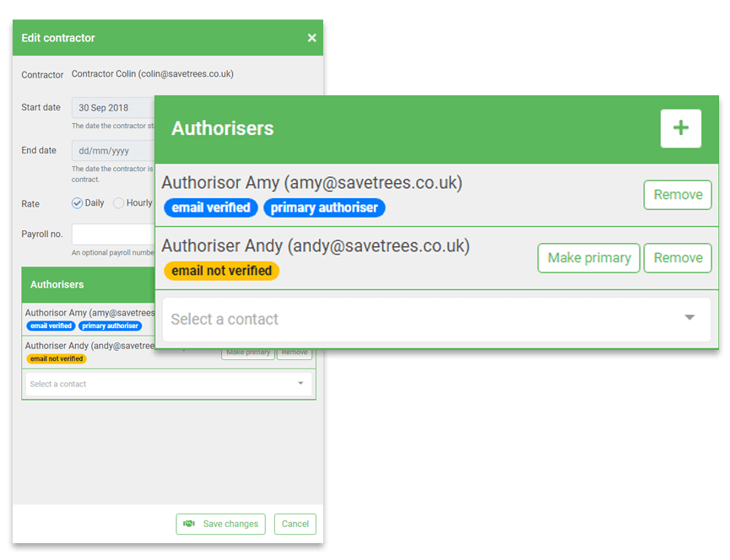Select the Hourly rate radio option

pyautogui.click(x=119, y=203)
